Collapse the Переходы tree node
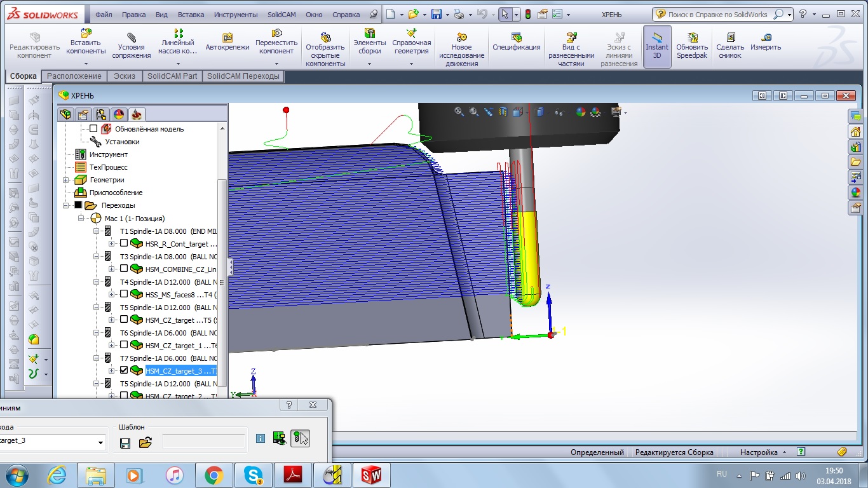Image resolution: width=868 pixels, height=488 pixels. (x=66, y=205)
